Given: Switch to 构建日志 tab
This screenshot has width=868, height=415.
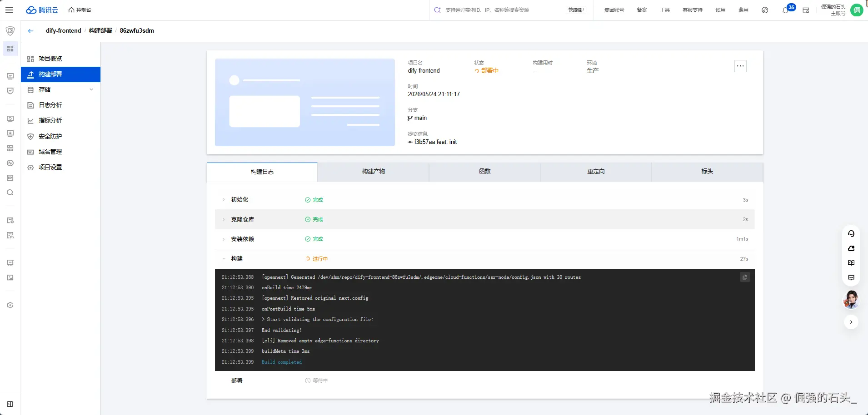Looking at the screenshot, I should pos(262,172).
